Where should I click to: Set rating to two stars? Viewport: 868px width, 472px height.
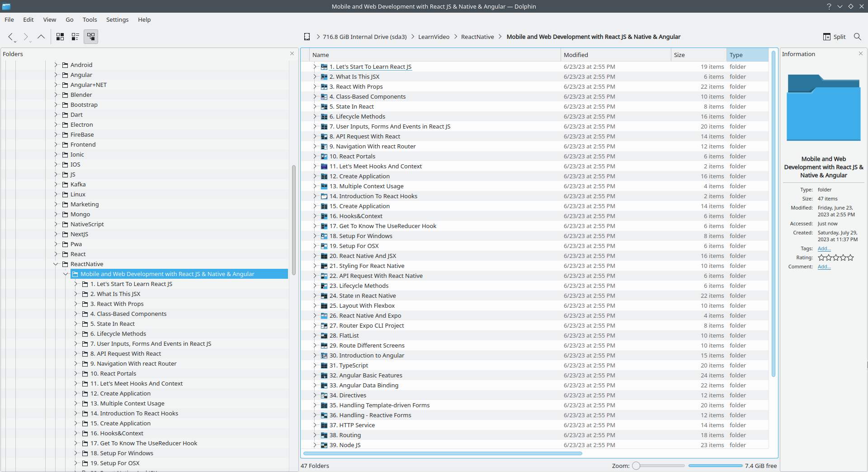[829, 257]
